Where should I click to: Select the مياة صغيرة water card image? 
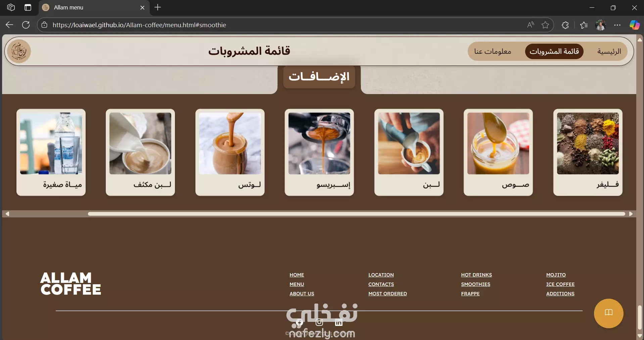tap(51, 143)
